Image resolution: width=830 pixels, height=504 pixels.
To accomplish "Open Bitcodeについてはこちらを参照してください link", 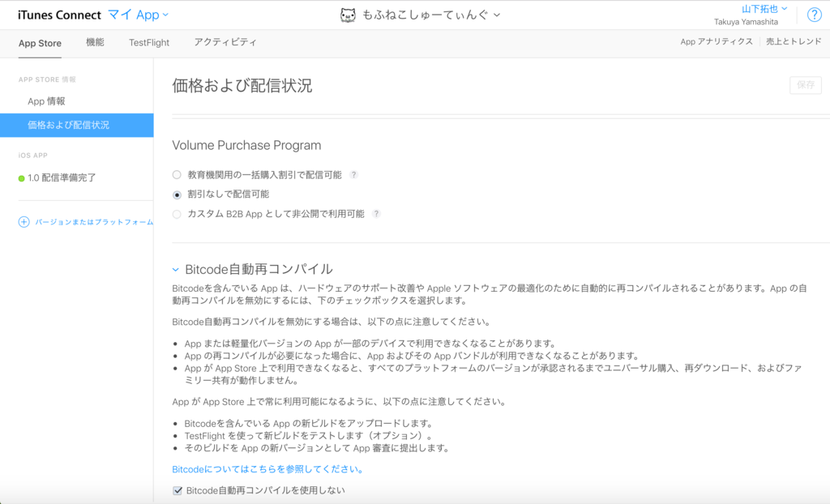I will 267,469.
